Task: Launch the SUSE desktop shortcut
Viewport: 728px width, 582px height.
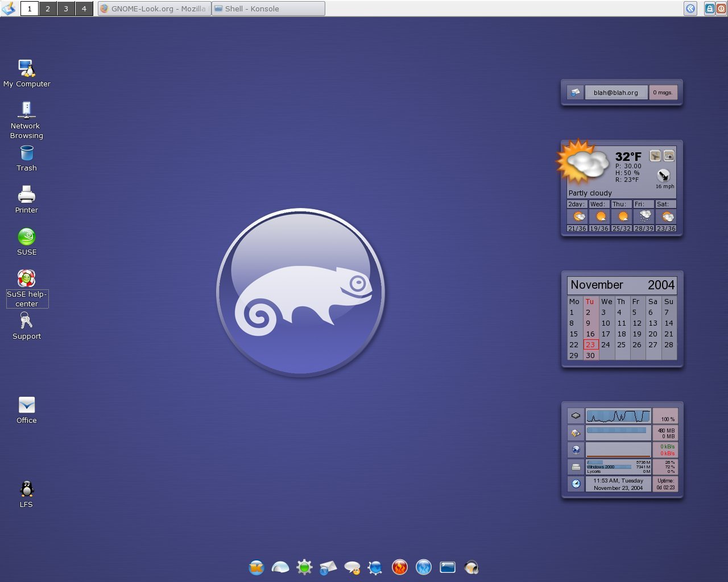Action: (x=27, y=237)
